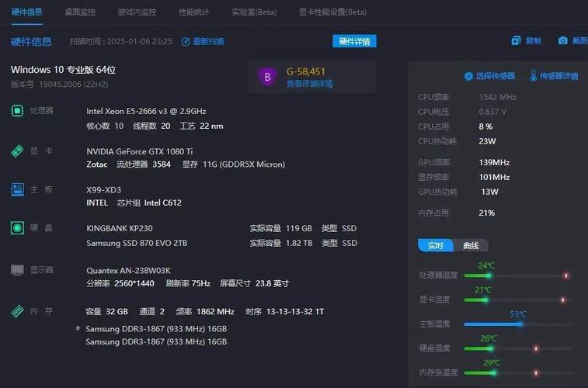This screenshot has height=388, width=588.
Task: Click the 扫描时间 2025-01-06 23:25 text
Action: (x=120, y=42)
